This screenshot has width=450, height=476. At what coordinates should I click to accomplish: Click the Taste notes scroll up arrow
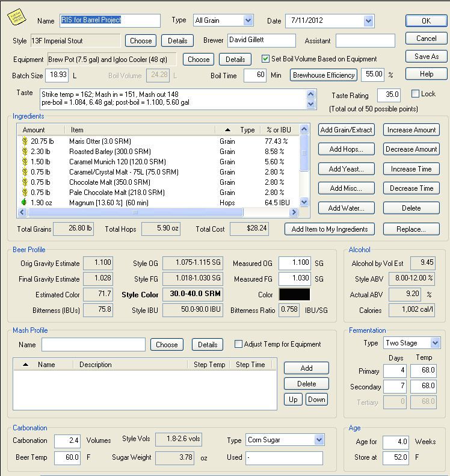coord(310,94)
